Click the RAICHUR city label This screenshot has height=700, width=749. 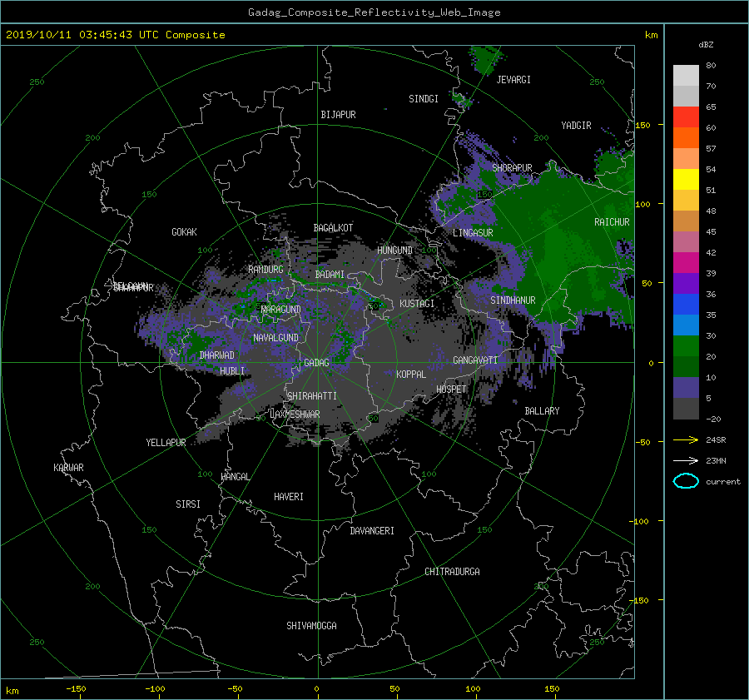pyautogui.click(x=612, y=222)
